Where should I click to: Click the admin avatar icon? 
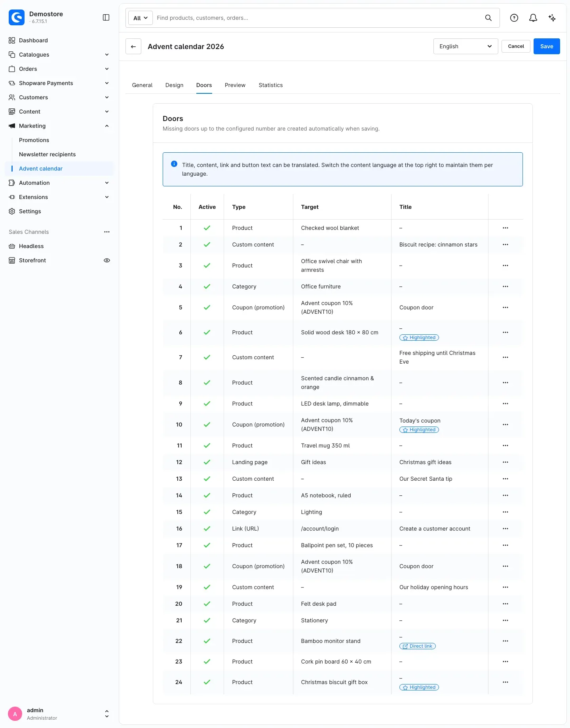click(x=15, y=714)
